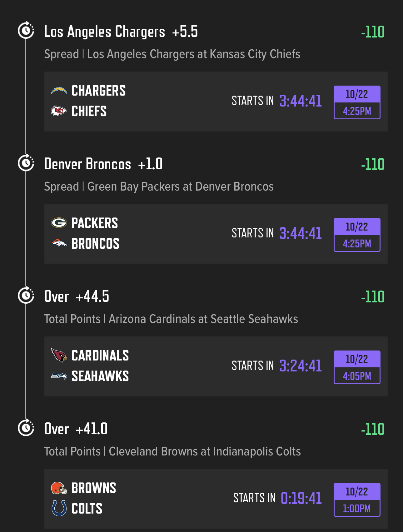Viewport: 403px width, 532px height.
Task: Select the Over +44.5 total points leg
Action: [77, 296]
